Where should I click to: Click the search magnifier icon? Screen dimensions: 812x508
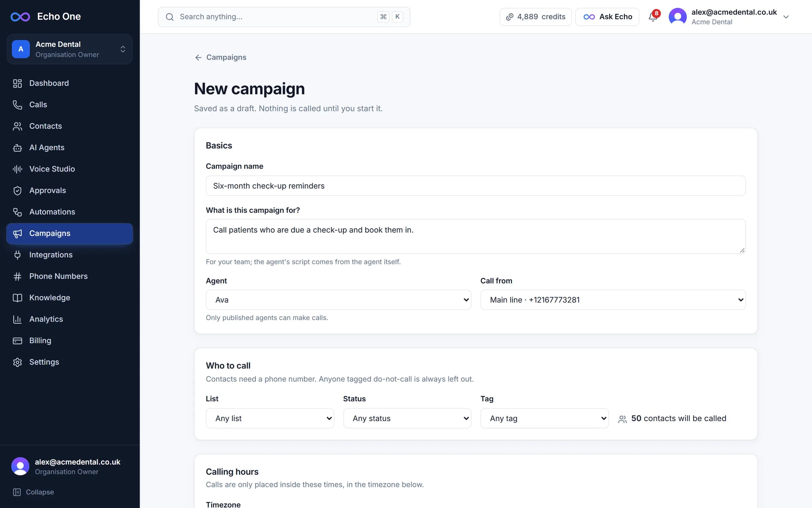[170, 17]
